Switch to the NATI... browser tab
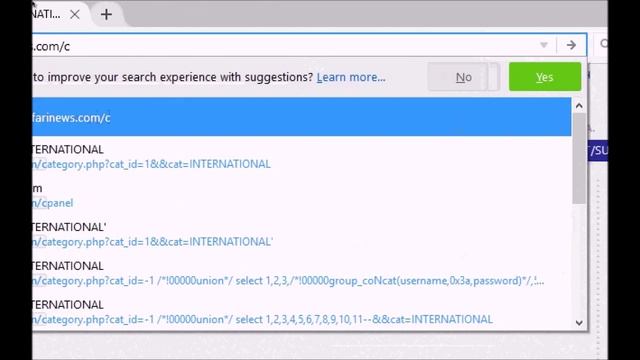Screen dimensions: 640x360 pyautogui.click(x=47, y=15)
